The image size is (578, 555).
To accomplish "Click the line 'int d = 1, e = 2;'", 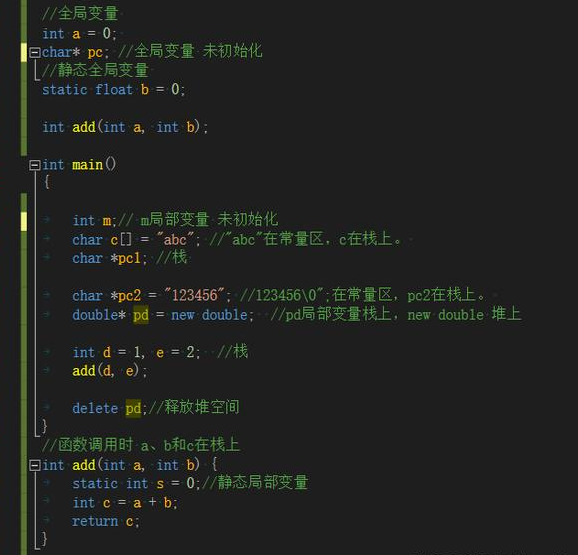I will point(136,353).
